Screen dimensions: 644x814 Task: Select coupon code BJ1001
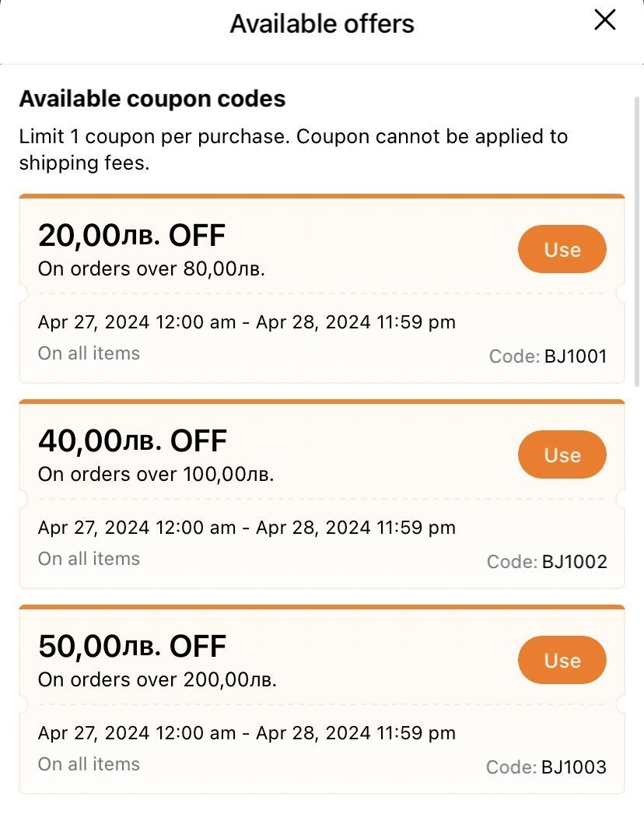575,357
